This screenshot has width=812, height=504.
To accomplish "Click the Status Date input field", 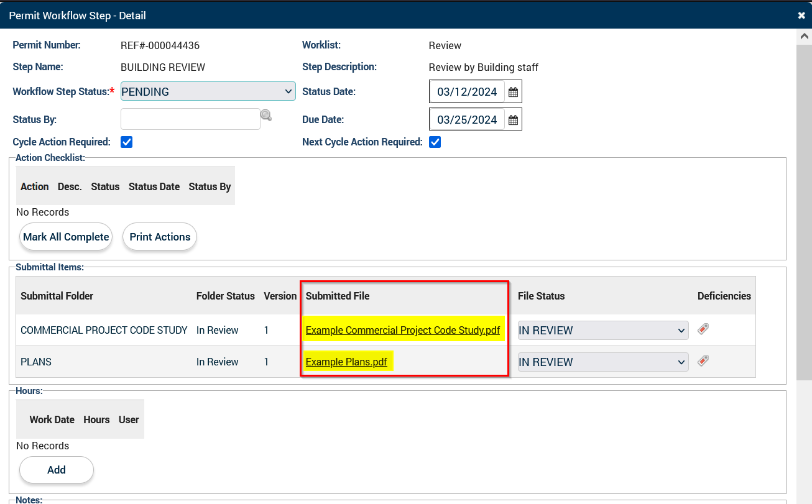I will [x=467, y=92].
